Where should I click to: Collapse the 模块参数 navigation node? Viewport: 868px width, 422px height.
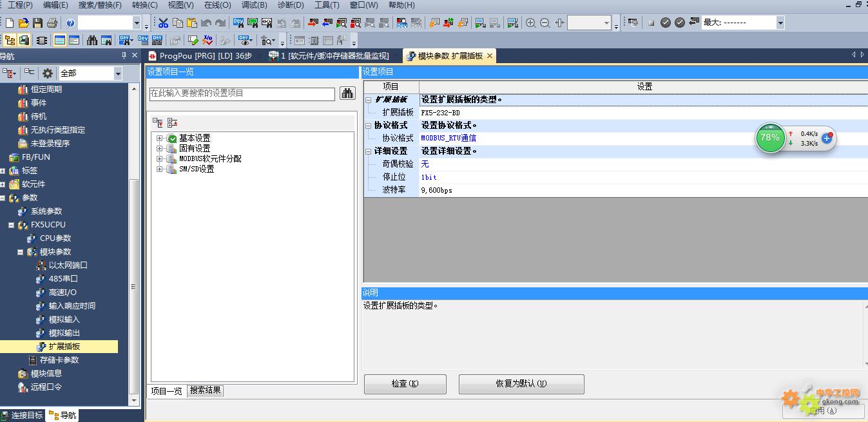[20, 252]
